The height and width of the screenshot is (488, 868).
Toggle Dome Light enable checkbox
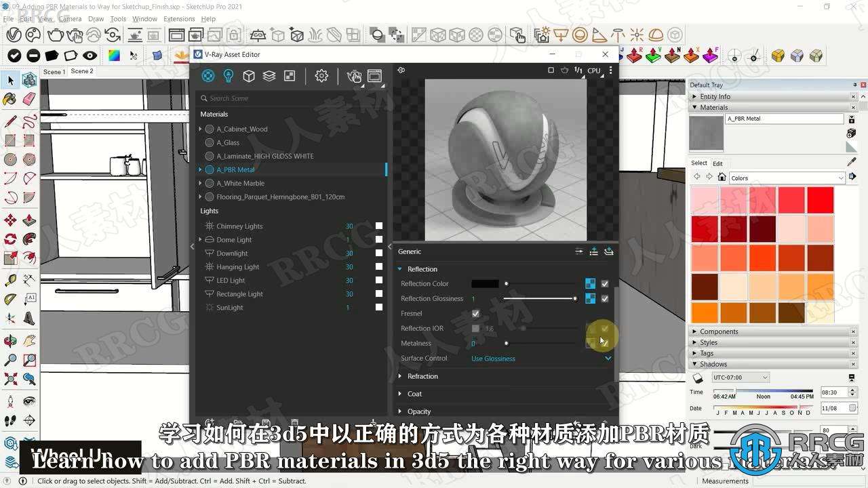[379, 239]
